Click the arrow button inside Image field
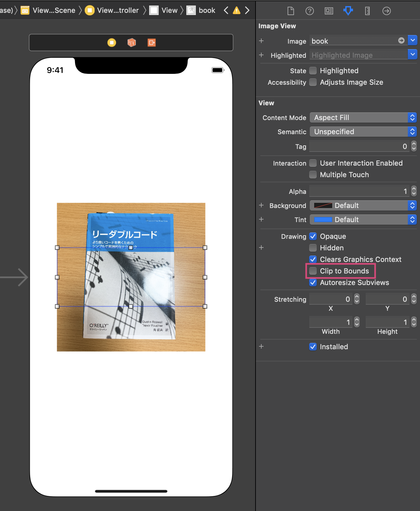The image size is (420, 511). pyautogui.click(x=401, y=40)
